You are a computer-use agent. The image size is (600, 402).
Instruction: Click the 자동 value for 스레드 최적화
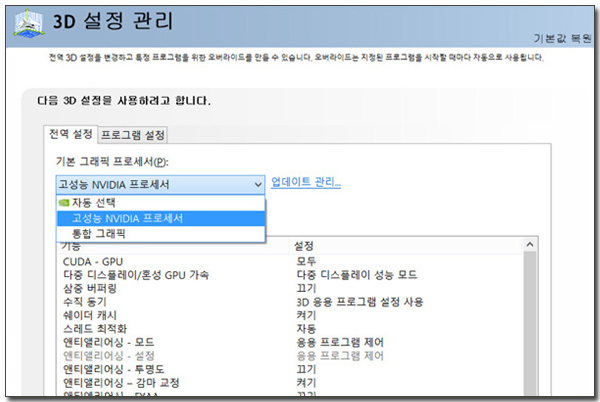point(306,329)
